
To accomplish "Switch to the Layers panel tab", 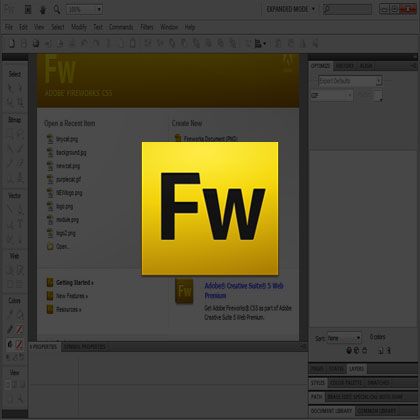I will click(x=356, y=369).
